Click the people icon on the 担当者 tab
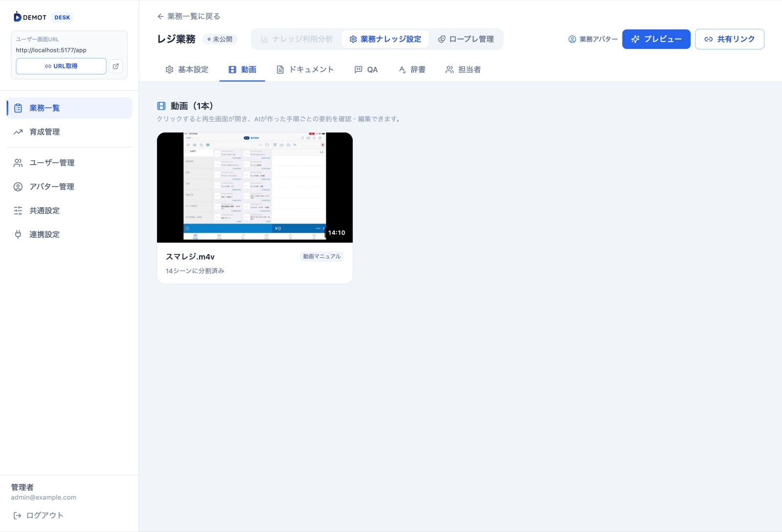Screen dimensions: 782x532 (450, 70)
